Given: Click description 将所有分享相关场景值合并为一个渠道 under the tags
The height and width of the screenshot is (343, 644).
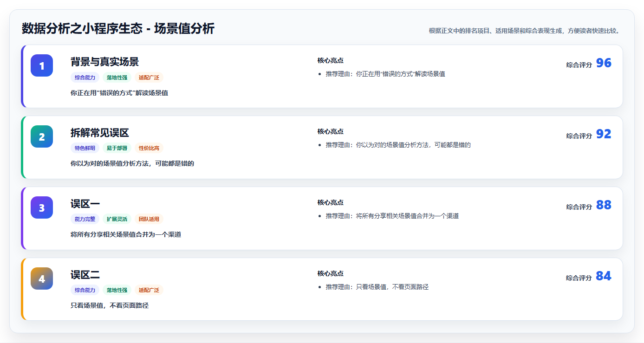Looking at the screenshot, I should point(126,235).
